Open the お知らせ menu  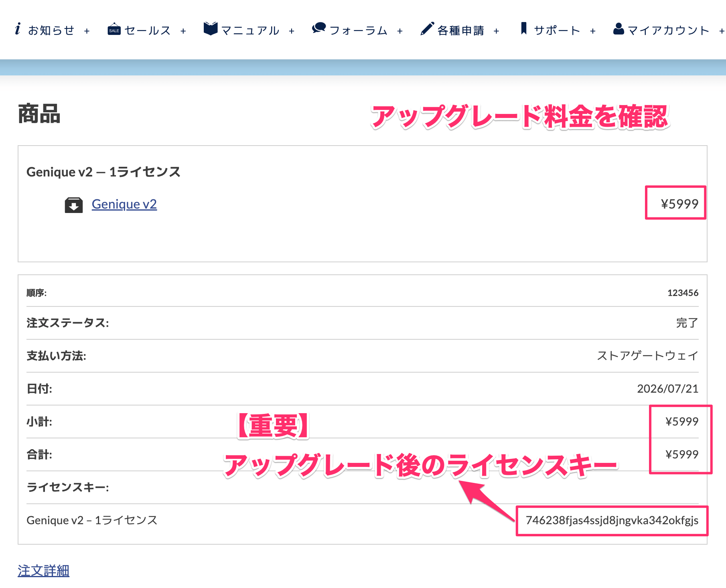(x=51, y=30)
